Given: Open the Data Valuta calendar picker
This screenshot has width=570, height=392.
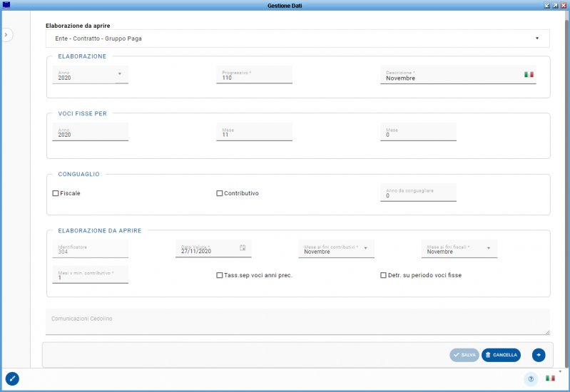Looking at the screenshot, I should tap(243, 247).
